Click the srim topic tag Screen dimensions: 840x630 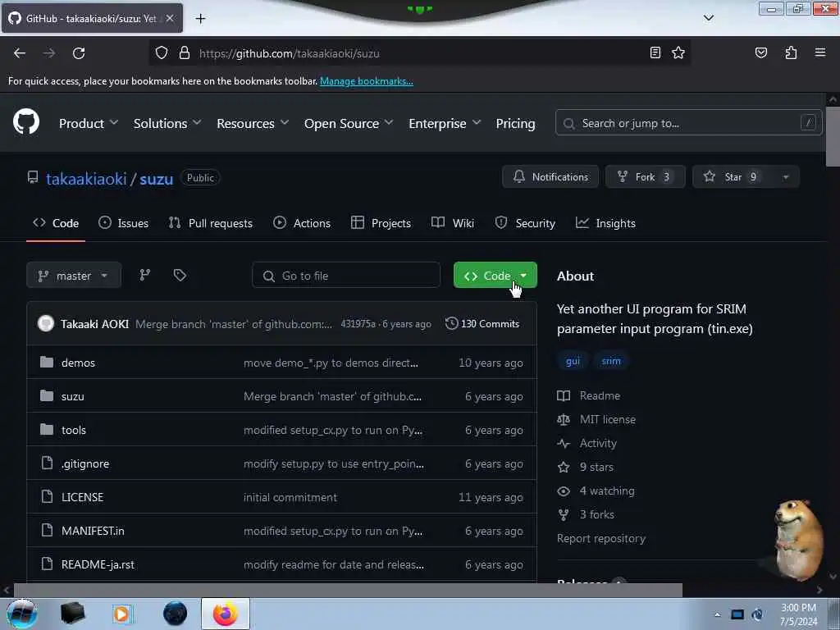point(610,361)
